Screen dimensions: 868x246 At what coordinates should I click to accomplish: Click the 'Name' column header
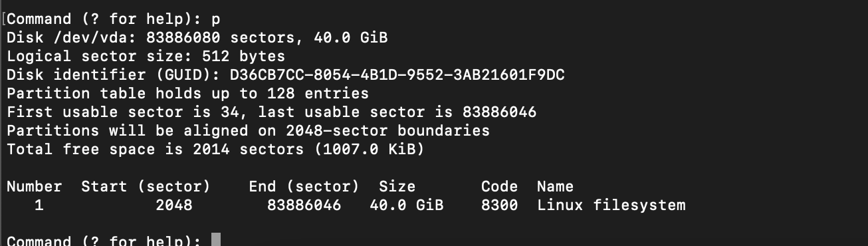[555, 186]
